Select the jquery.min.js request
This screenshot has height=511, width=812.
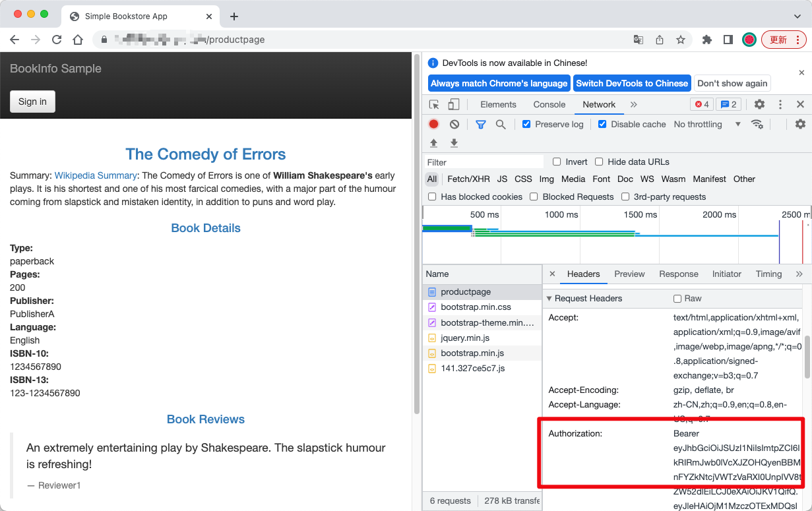point(482,338)
